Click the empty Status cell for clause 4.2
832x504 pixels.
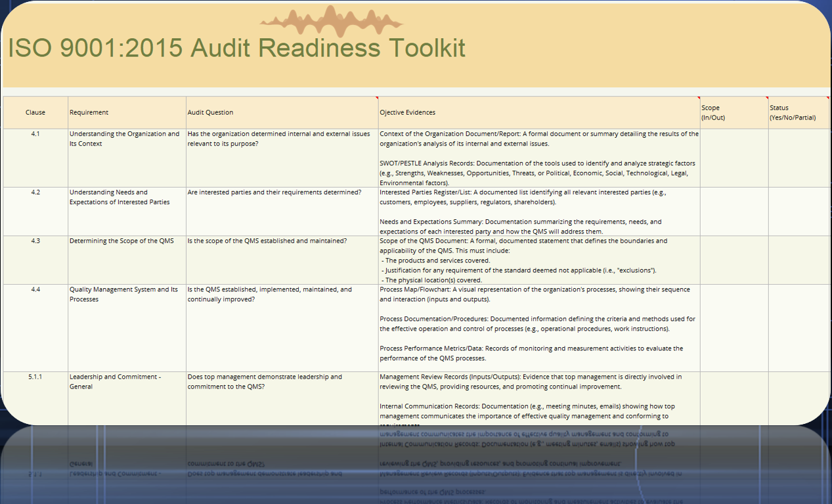pyautogui.click(x=798, y=210)
